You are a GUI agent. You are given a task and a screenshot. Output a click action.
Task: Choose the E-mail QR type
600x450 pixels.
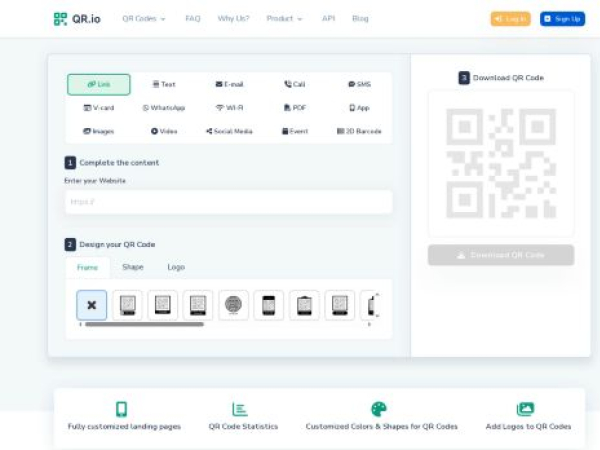click(229, 84)
